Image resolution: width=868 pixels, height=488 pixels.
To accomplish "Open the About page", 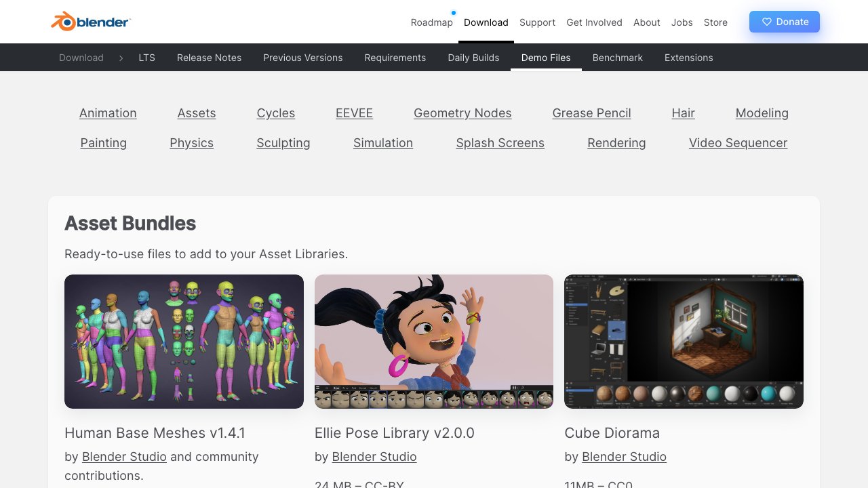I will tap(646, 22).
